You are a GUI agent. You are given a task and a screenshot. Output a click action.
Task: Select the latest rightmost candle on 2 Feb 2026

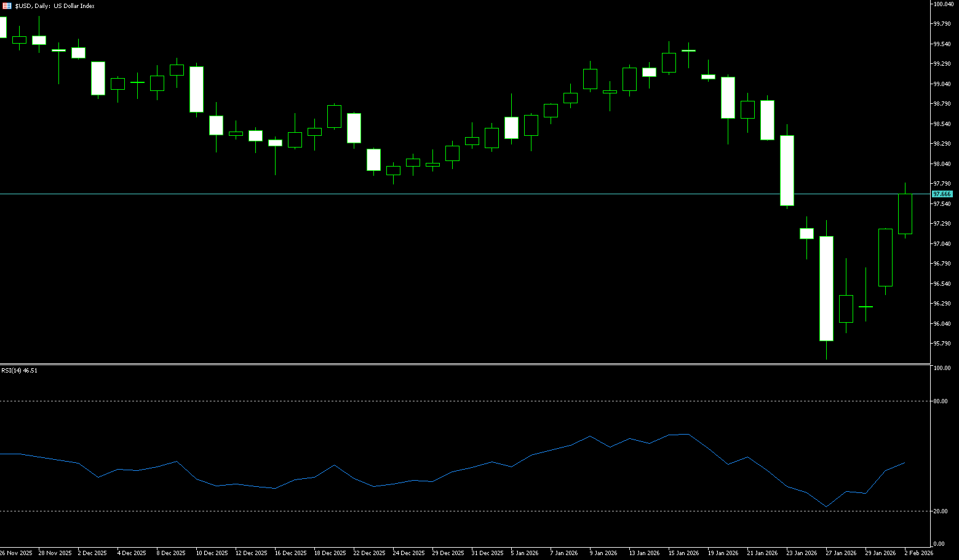click(905, 213)
